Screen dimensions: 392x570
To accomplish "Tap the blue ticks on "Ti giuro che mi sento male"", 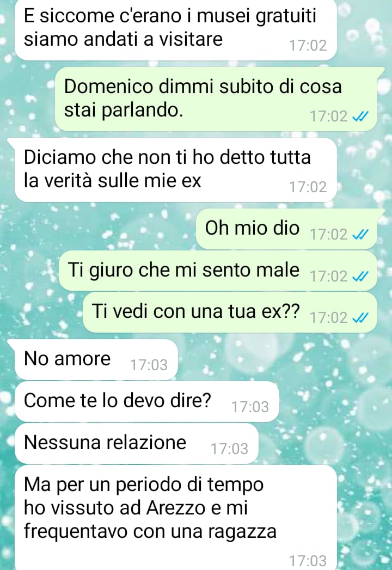I will click(x=360, y=276).
